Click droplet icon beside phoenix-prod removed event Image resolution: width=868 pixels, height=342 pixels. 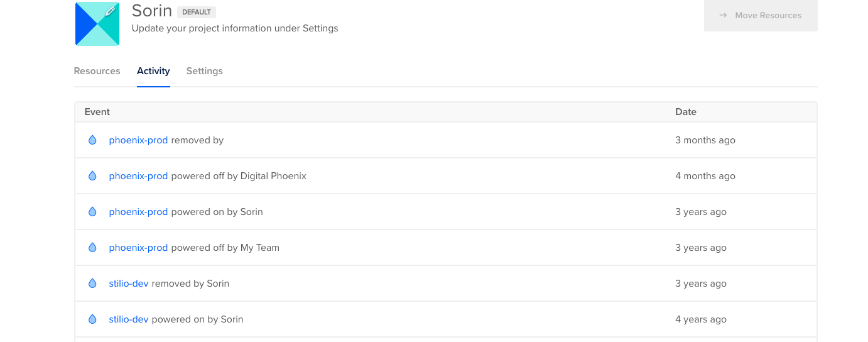(92, 140)
